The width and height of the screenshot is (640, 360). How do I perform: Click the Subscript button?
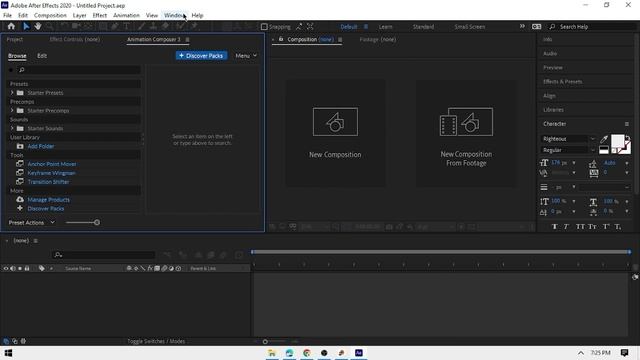pyautogui.click(x=618, y=227)
